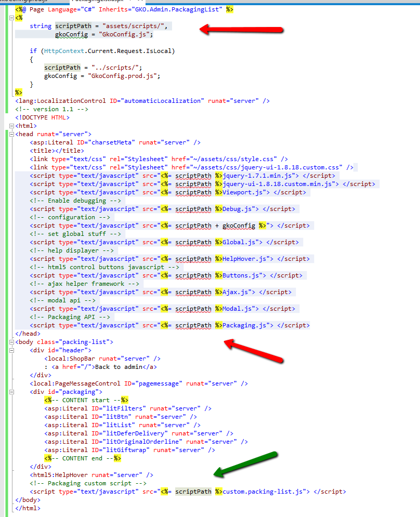Click the Packaging custom script comment
This screenshot has height=517, width=420.
point(88,483)
